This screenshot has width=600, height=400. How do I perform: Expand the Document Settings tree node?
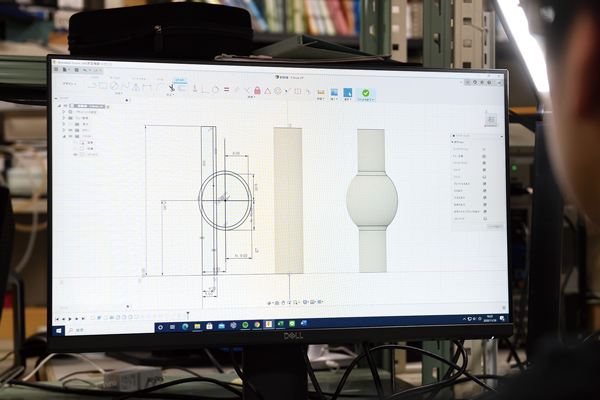64,112
